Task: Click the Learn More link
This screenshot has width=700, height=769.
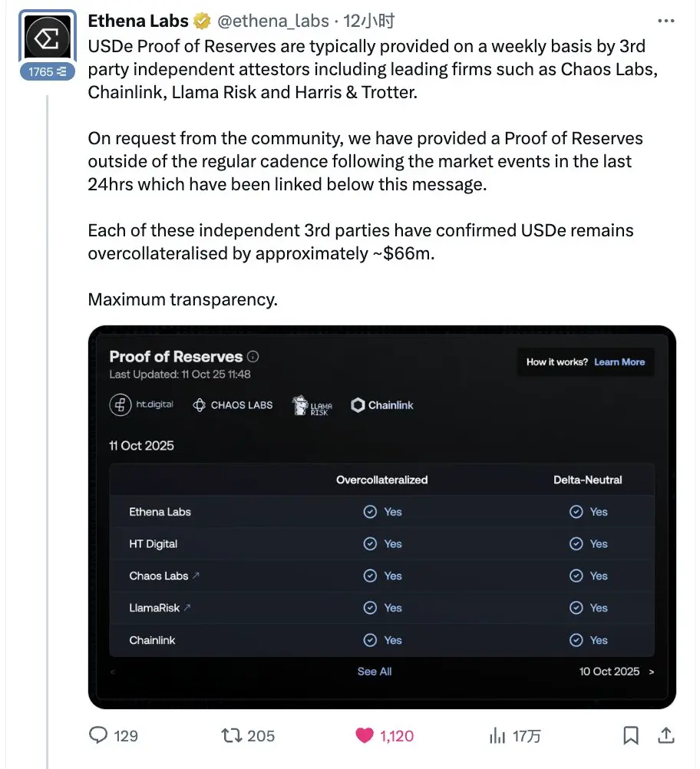Action: click(619, 362)
